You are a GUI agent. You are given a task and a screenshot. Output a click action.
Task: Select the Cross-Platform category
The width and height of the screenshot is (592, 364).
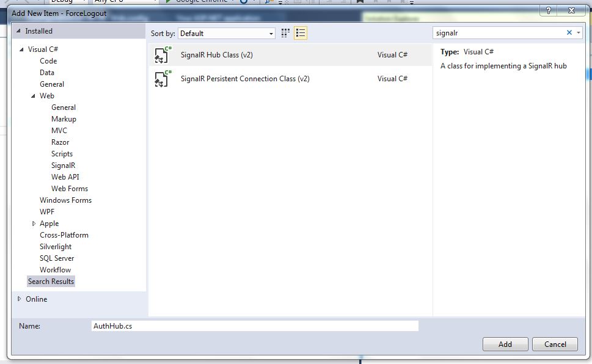click(64, 235)
